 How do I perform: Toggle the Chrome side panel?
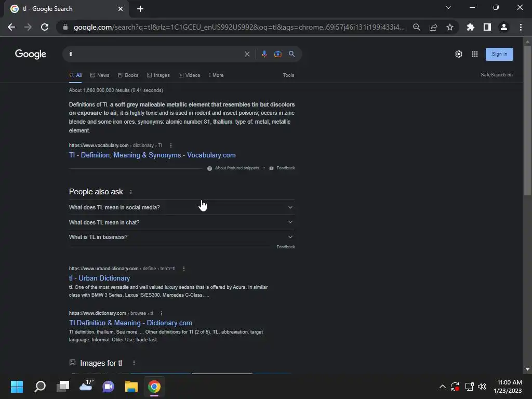tap(487, 27)
